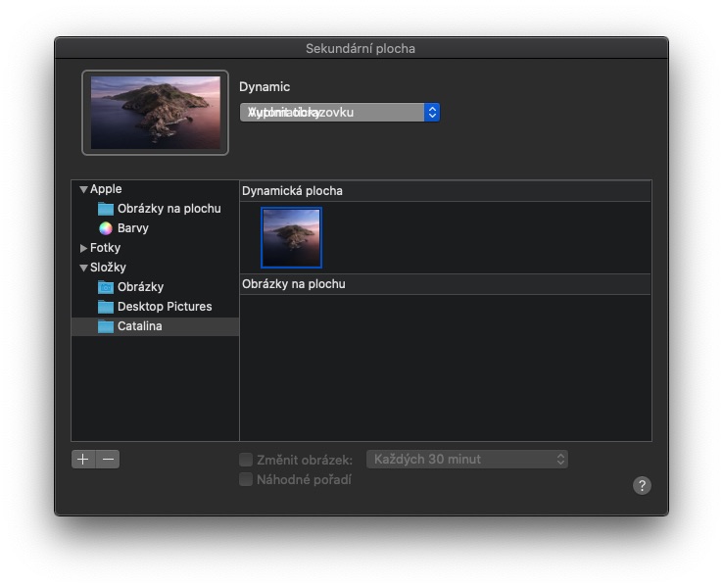Click the Dynamická plocha section header
Screen dimensions: 723x588
click(x=292, y=191)
